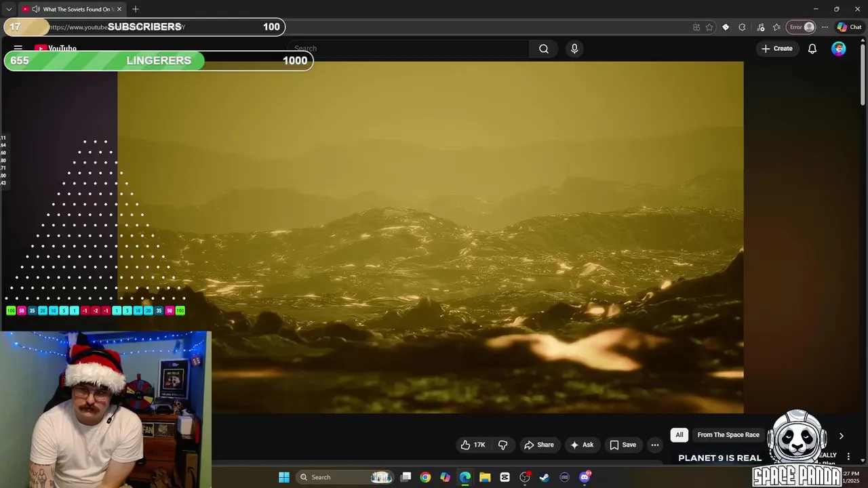The height and width of the screenshot is (488, 868).
Task: Open the tab list dropdown arrow in Edge
Action: click(x=9, y=9)
